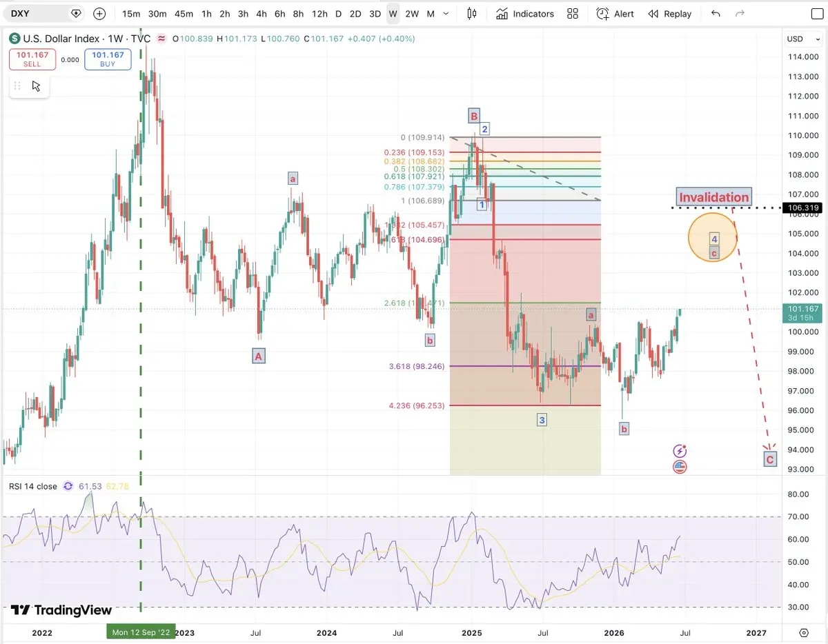This screenshot has height=644, width=828.
Task: Select the Mon 12 Sep '22 date marker
Action: [x=140, y=632]
